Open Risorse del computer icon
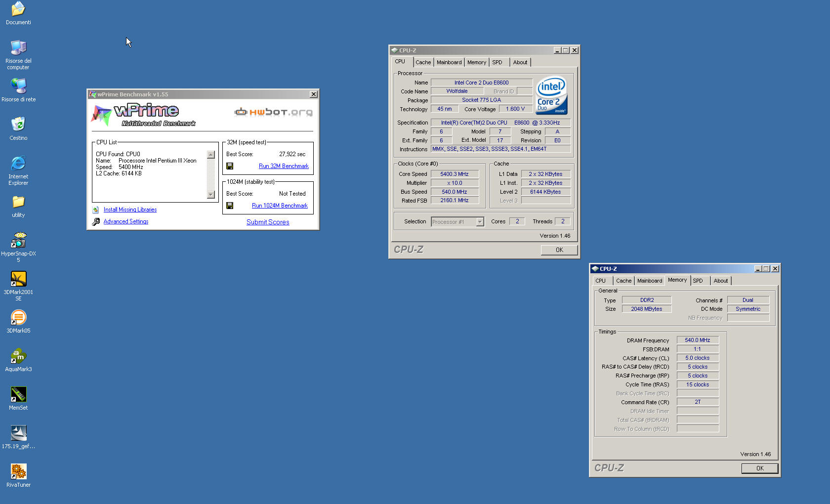 coord(18,47)
